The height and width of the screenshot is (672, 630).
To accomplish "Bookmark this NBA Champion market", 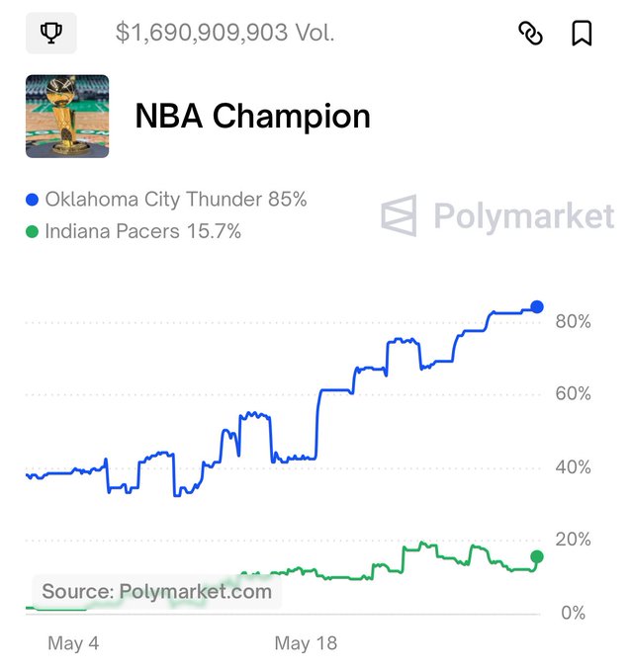I will pos(582,34).
